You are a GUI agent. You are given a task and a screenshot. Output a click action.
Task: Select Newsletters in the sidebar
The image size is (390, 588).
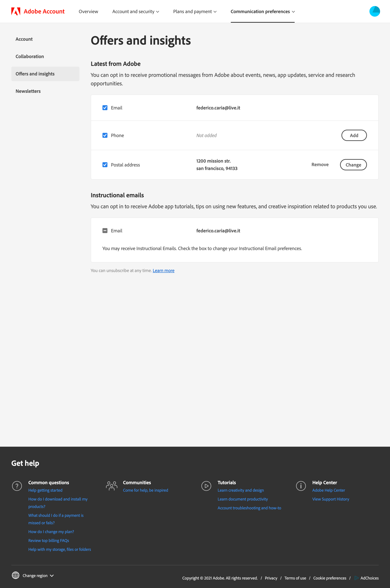28,91
